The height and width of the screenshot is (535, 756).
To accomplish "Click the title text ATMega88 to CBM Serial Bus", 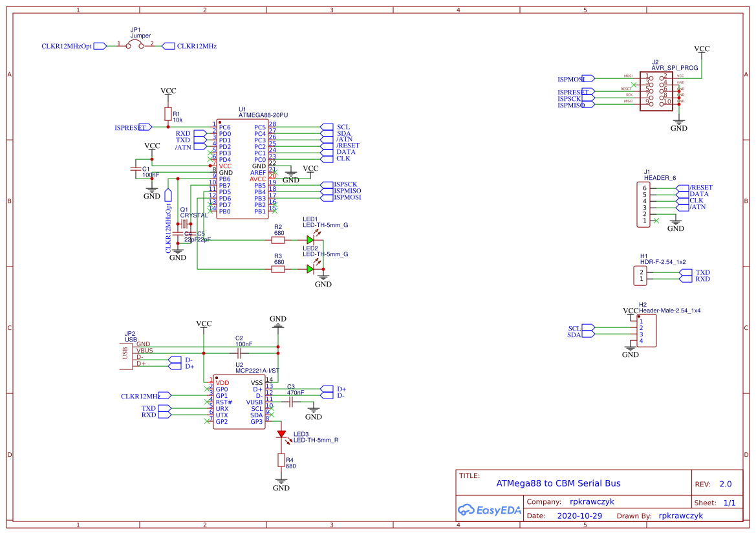I will tap(557, 483).
